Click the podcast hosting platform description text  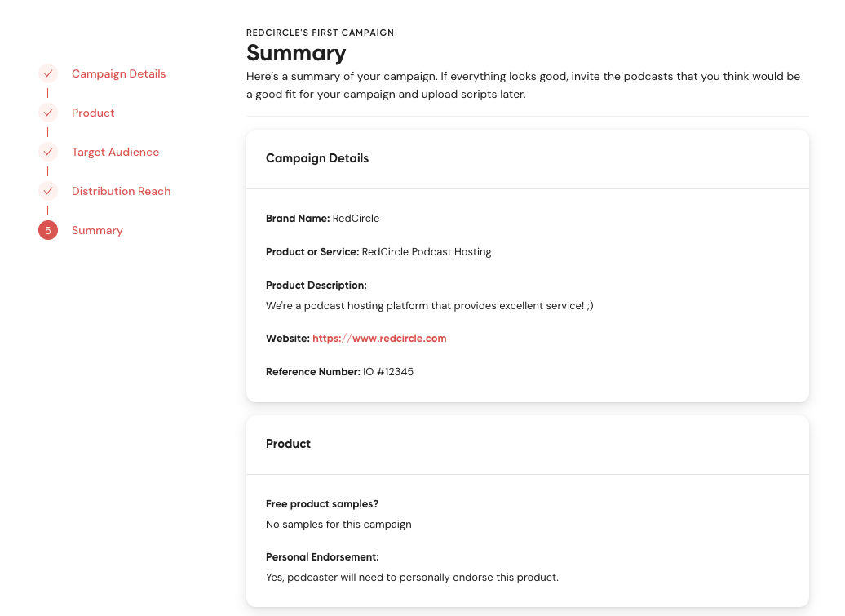click(430, 306)
